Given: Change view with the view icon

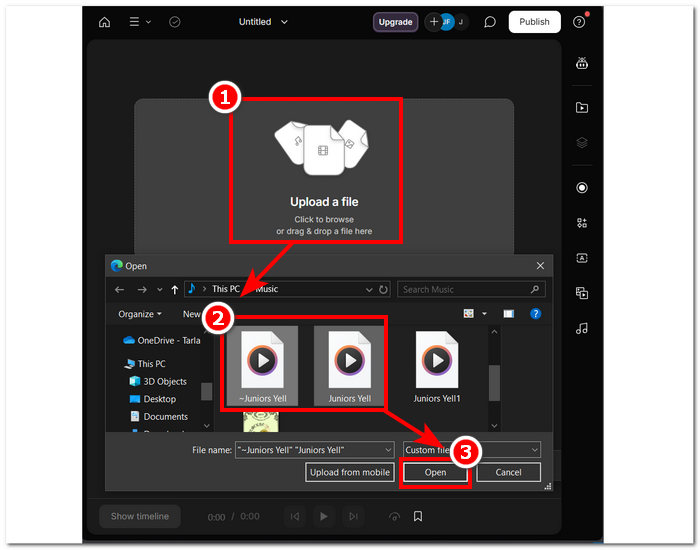Looking at the screenshot, I should click(x=468, y=314).
